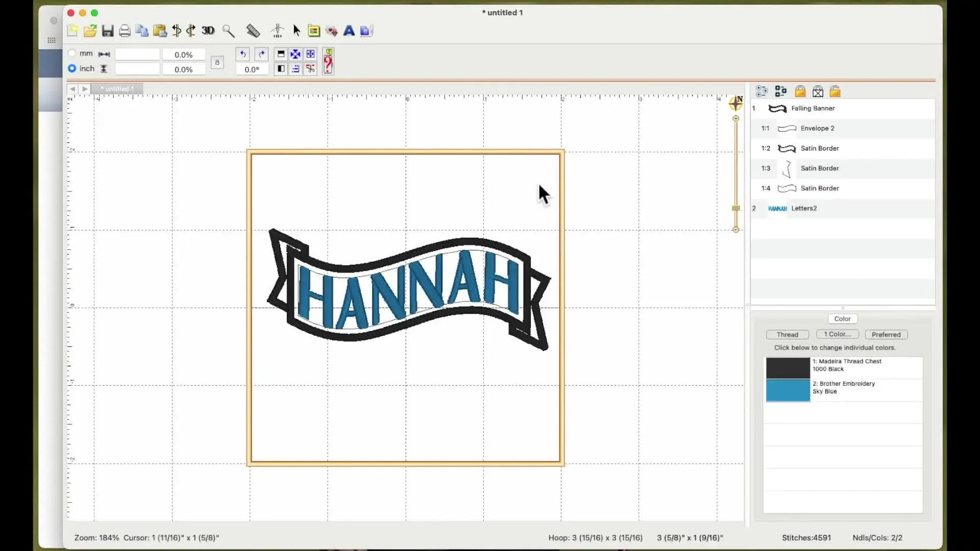Click the center in hoop blue arrows icon

(296, 54)
